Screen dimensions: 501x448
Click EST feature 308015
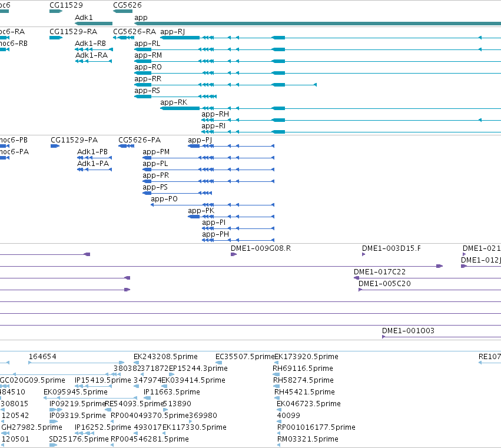point(14,404)
